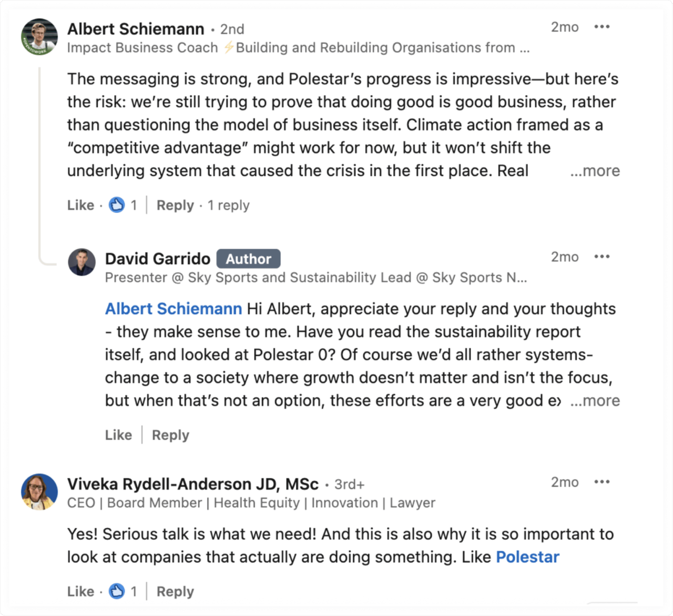Viewport: 673px width, 616px height.
Task: Like David Garrido's reply
Action: (x=118, y=435)
